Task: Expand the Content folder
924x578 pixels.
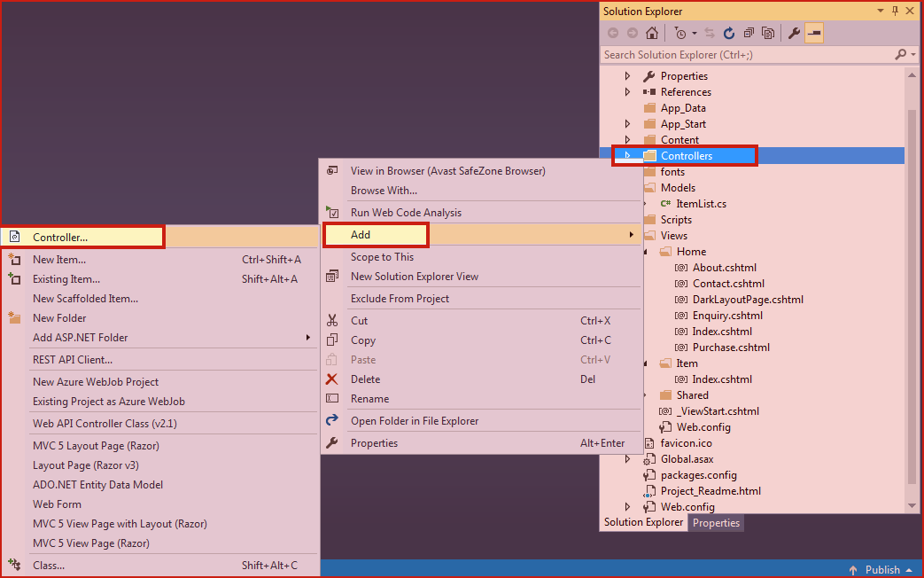Action: [627, 140]
